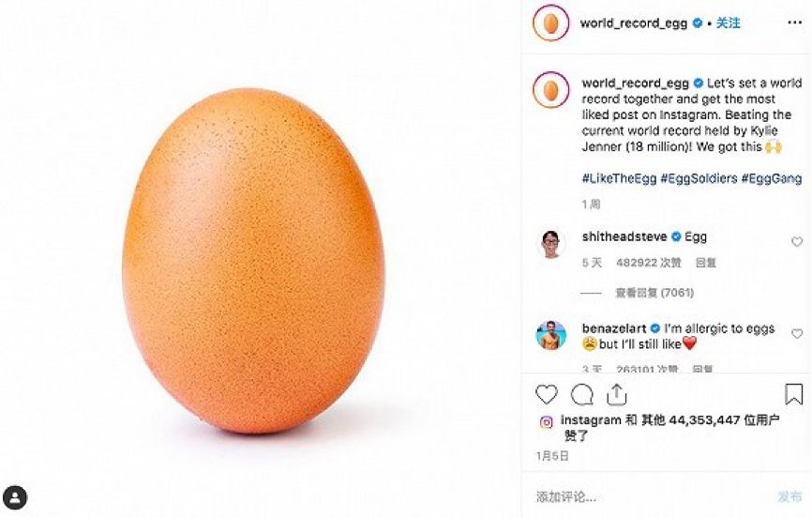Open shitheadsteve's profile picture
The height and width of the screenshot is (518, 812).
pos(550,244)
